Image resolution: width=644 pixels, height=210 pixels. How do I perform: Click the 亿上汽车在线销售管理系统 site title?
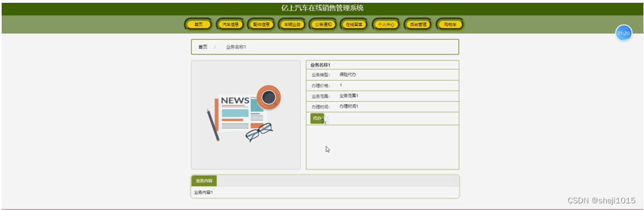click(322, 8)
